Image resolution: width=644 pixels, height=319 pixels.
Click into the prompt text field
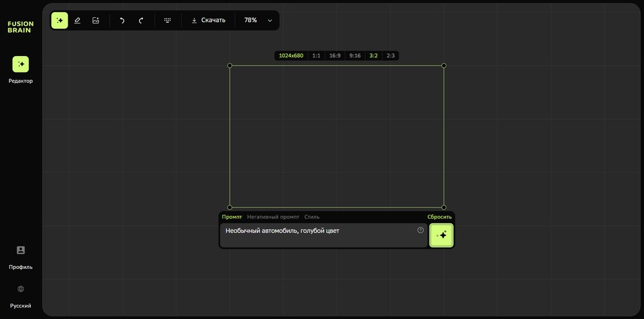(x=319, y=235)
